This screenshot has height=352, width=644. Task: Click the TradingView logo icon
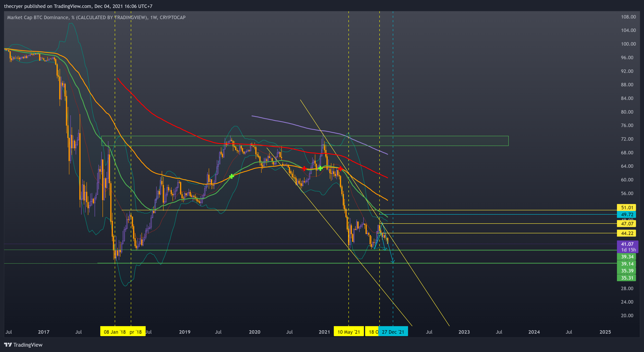click(x=8, y=345)
